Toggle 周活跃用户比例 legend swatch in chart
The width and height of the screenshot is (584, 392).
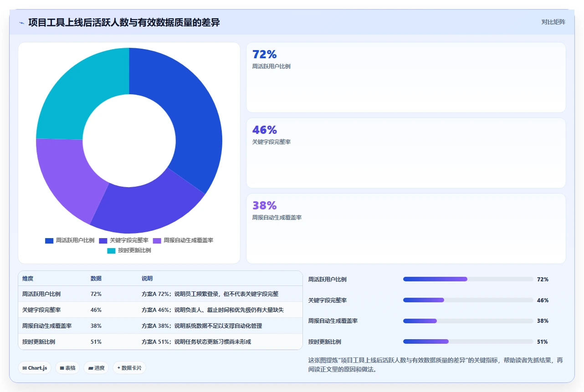pos(49,240)
